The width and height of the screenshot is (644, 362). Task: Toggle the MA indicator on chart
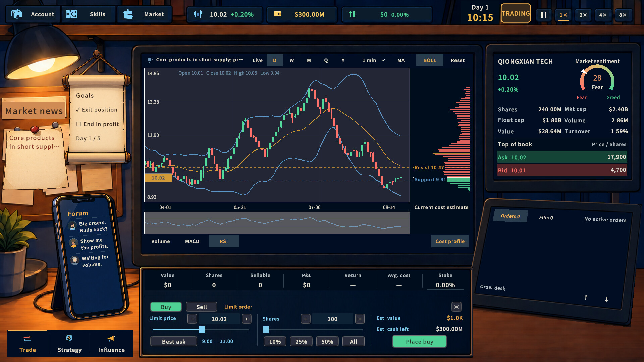[401, 60]
